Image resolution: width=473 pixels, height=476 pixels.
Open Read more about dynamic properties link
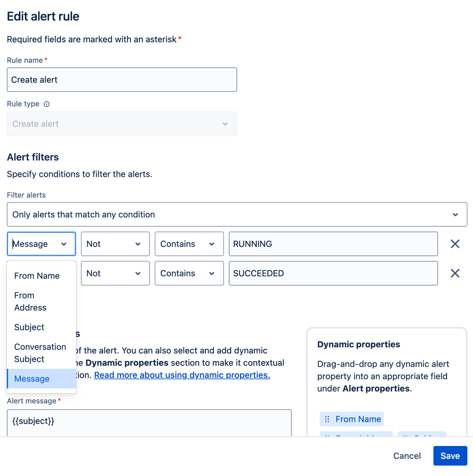pyautogui.click(x=182, y=375)
